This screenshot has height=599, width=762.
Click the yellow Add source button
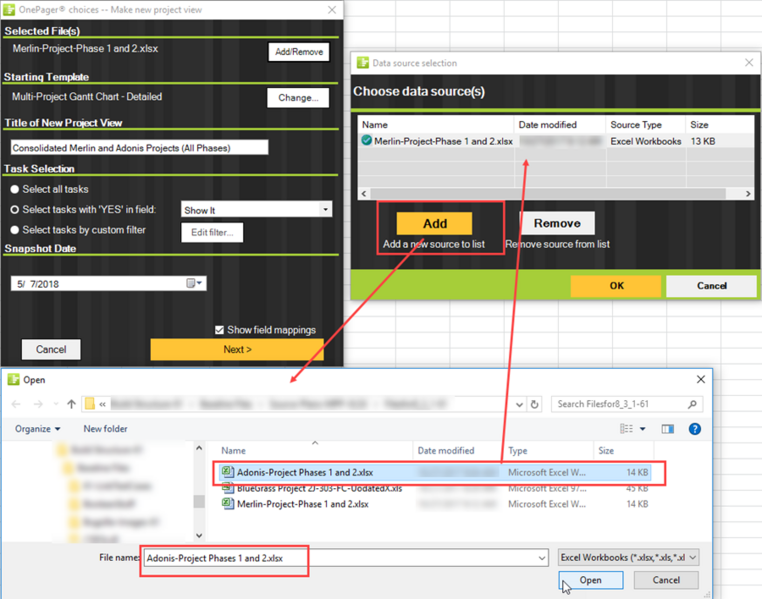[x=434, y=223]
